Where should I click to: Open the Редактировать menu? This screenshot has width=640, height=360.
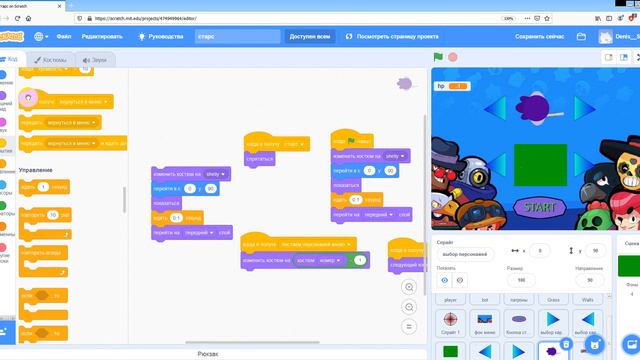102,37
